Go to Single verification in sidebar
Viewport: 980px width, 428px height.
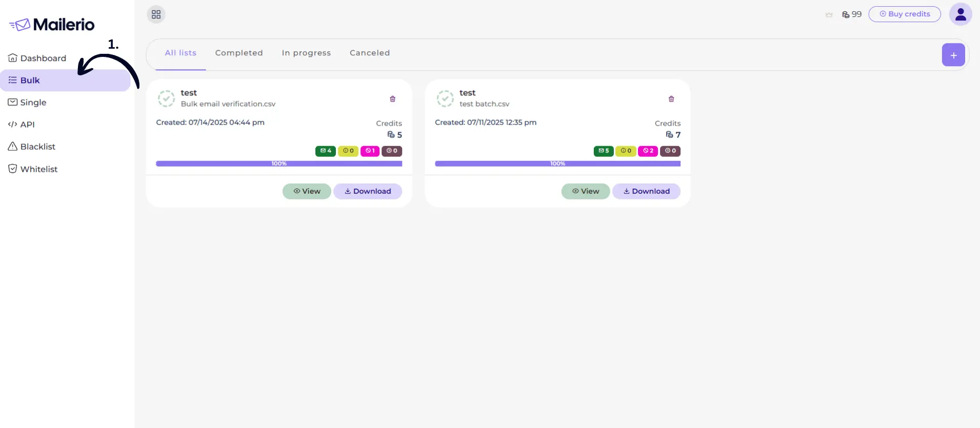33,103
